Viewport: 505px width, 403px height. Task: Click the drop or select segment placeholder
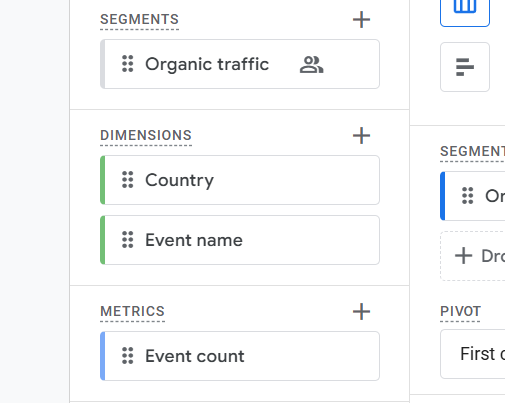(x=473, y=256)
